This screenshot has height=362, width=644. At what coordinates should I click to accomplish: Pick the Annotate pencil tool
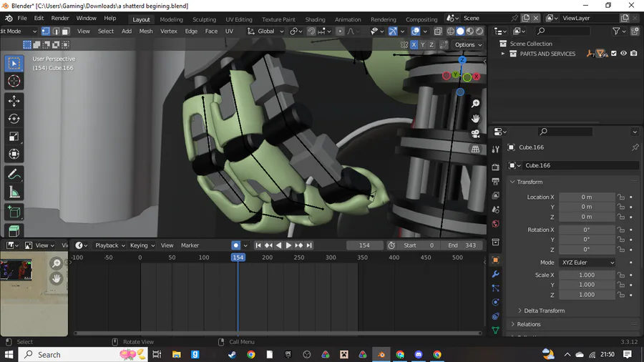(14, 175)
